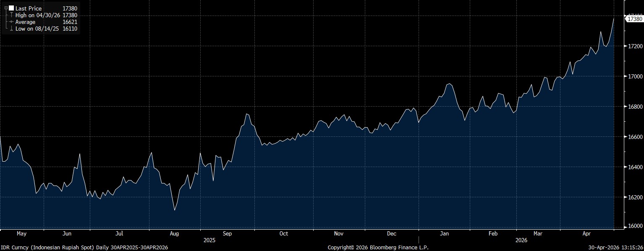The image size is (644, 251).
Task: Click the 2025 year label on time axis
Action: click(209, 241)
